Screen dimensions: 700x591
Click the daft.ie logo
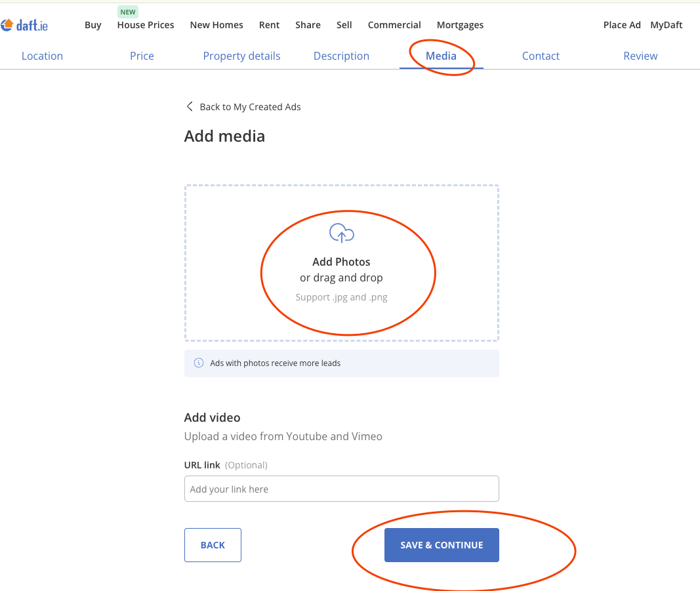click(x=25, y=26)
